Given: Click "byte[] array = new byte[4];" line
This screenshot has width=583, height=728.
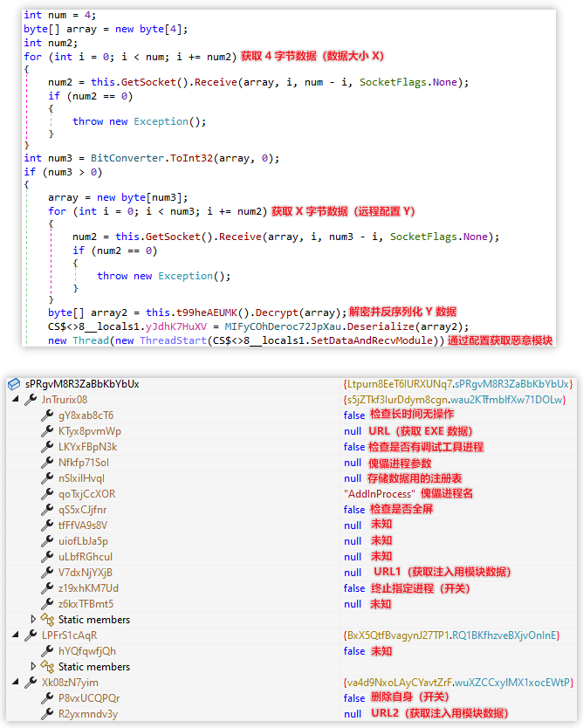Looking at the screenshot, I should tap(106, 29).
